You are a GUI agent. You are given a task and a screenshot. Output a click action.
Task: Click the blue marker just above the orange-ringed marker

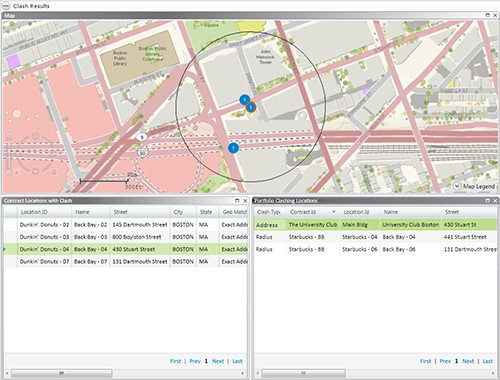click(245, 100)
